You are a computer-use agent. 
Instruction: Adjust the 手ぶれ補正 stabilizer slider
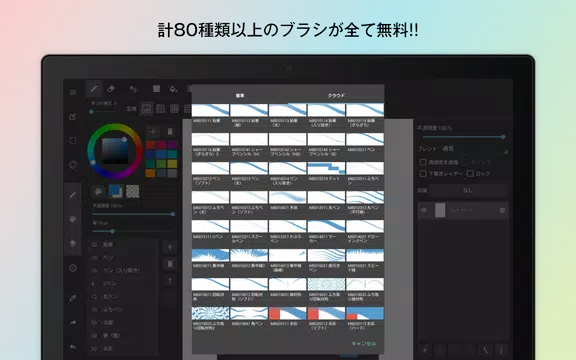(x=104, y=111)
